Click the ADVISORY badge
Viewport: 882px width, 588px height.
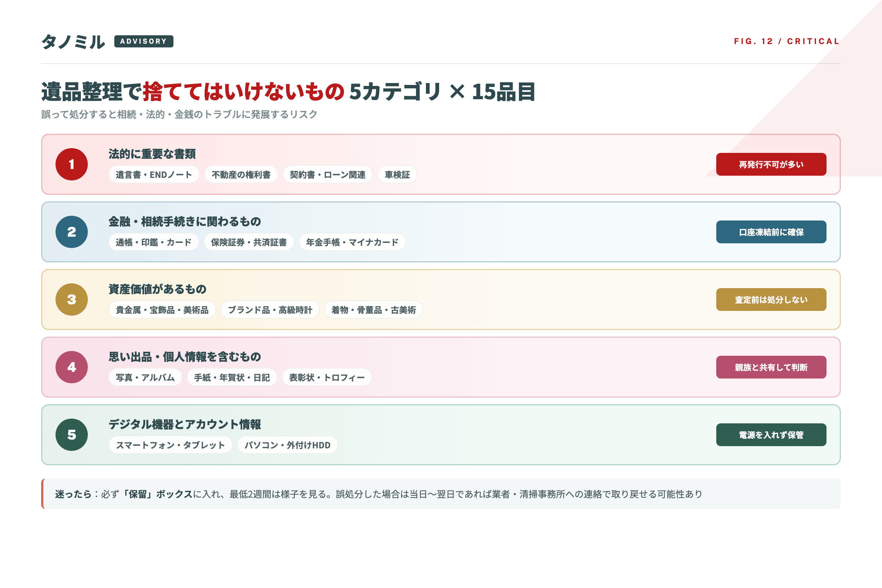coord(144,41)
